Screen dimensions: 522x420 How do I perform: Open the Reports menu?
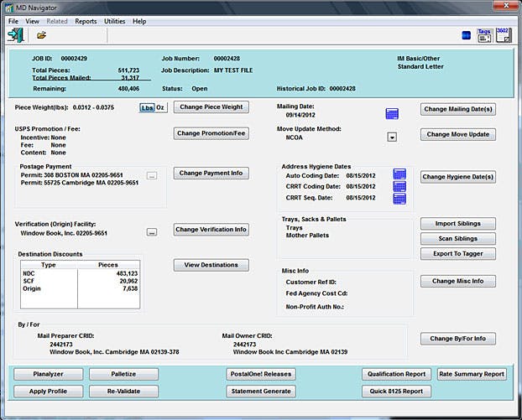pyautogui.click(x=86, y=21)
